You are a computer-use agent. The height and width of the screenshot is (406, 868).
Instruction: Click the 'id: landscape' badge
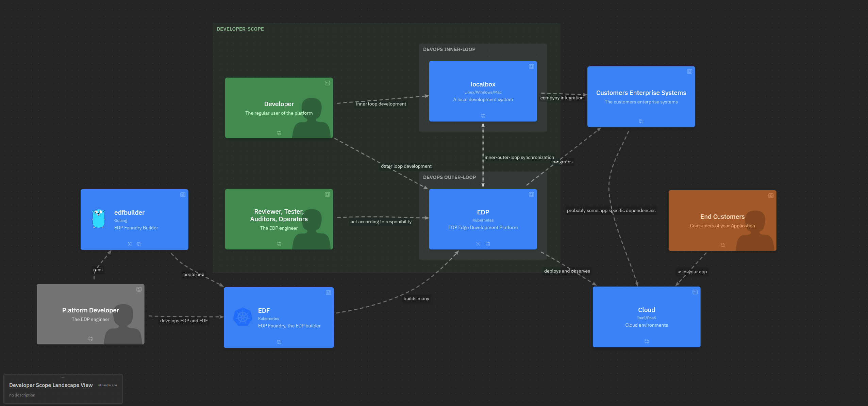tap(107, 385)
